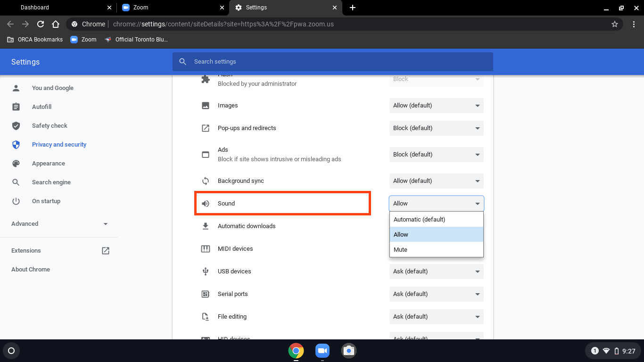644x362 pixels.
Task: Open On startup settings
Action: pyautogui.click(x=46, y=201)
